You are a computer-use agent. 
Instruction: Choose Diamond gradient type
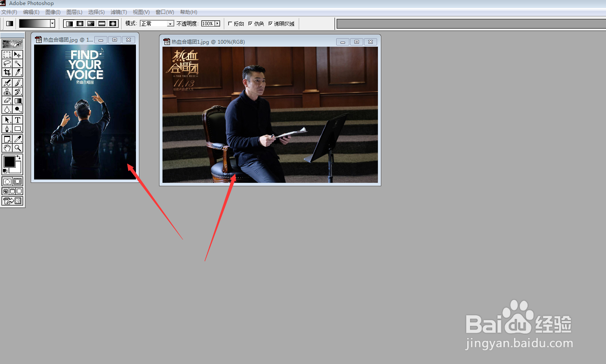[113, 24]
